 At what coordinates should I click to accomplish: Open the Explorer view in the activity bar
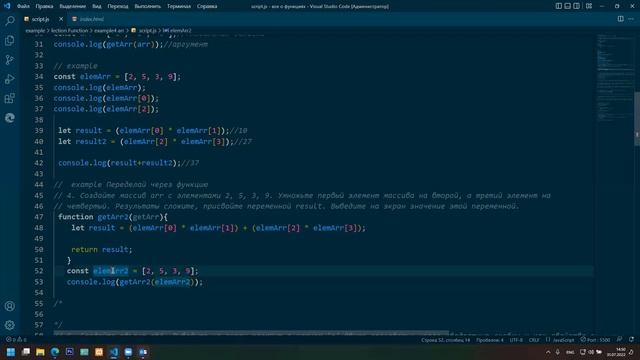point(9,40)
